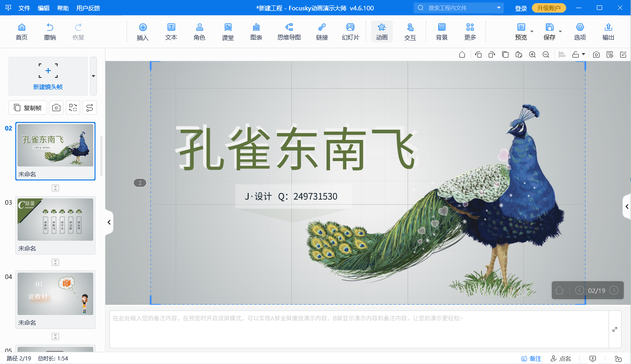
Task: Click the 升级账户 upgrade button
Action: pos(549,8)
